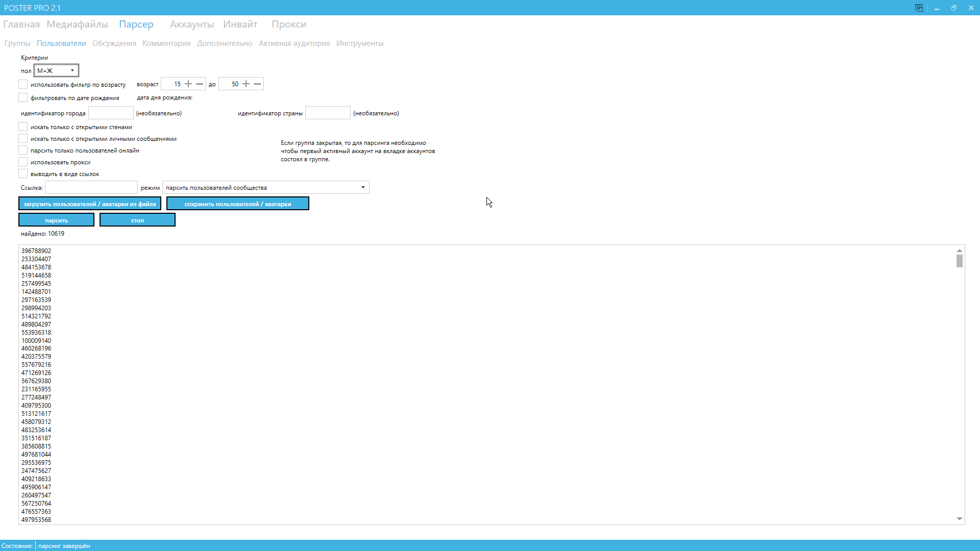This screenshot has height=551, width=980.
Task: Enable the age filter checkbox
Action: (23, 84)
